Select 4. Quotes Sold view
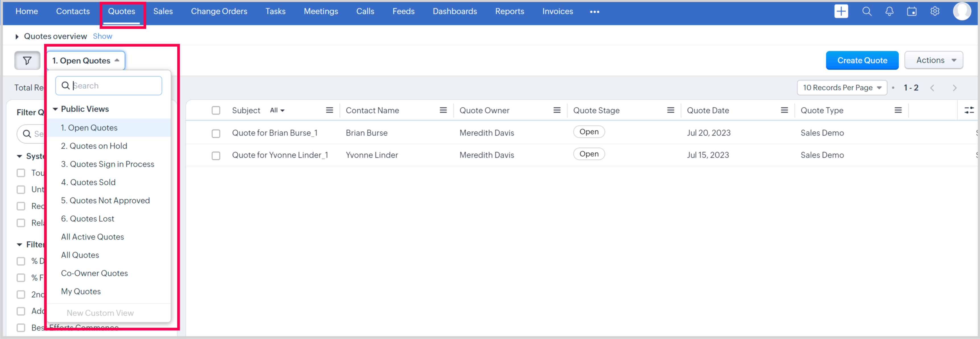Screen dimensions: 980x339 coord(88,182)
